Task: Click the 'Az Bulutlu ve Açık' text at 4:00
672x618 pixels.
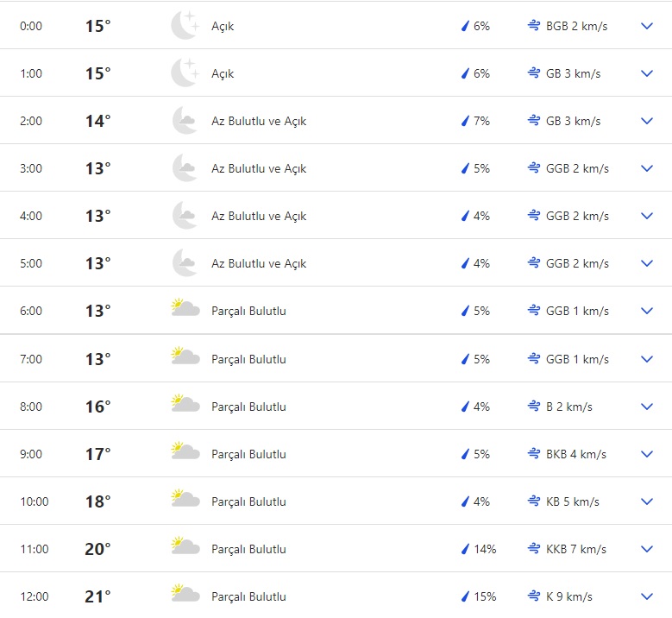Action: (259, 216)
